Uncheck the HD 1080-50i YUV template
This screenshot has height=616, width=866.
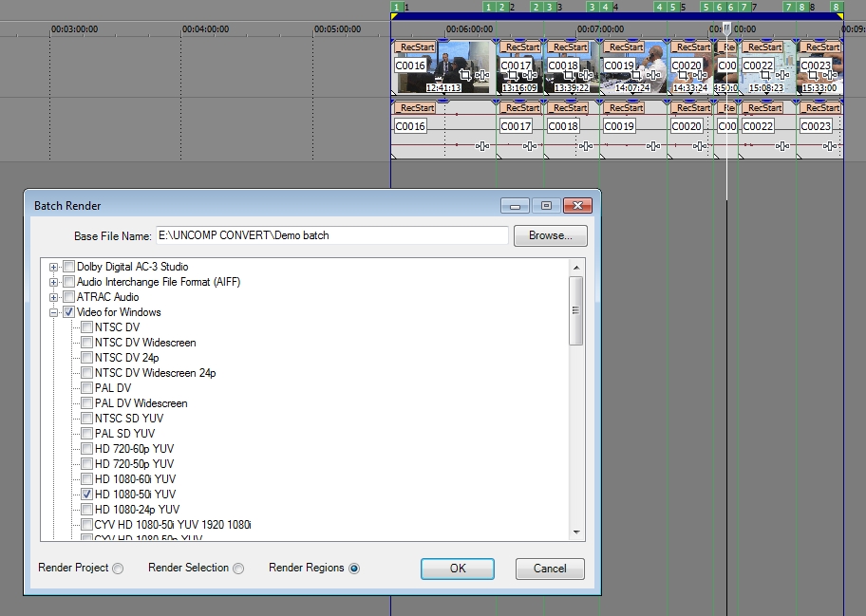pyautogui.click(x=87, y=495)
